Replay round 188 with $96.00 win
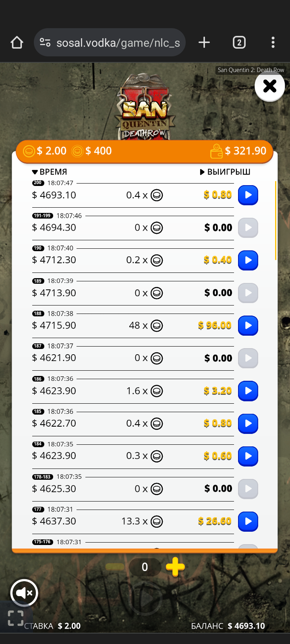Screen dimensions: 290x644 coord(248,326)
